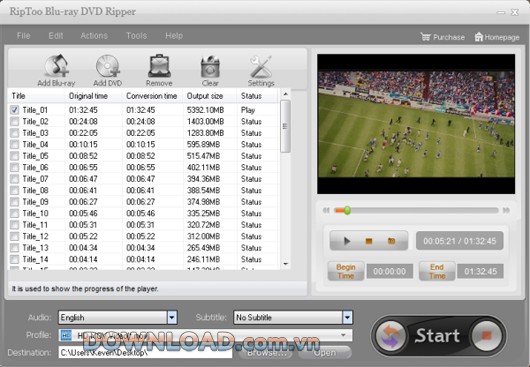Click the Clear trash icon
Viewport: 530px width, 367px height.
(x=210, y=66)
